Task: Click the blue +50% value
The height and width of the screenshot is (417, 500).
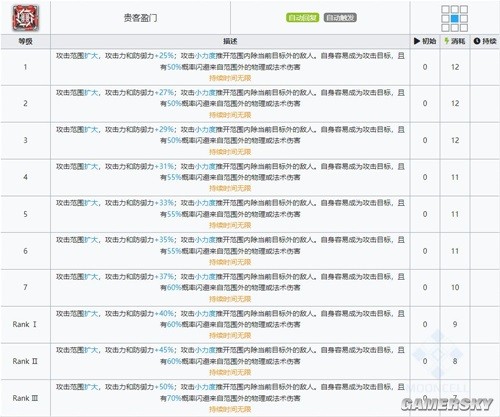Action: (x=164, y=387)
